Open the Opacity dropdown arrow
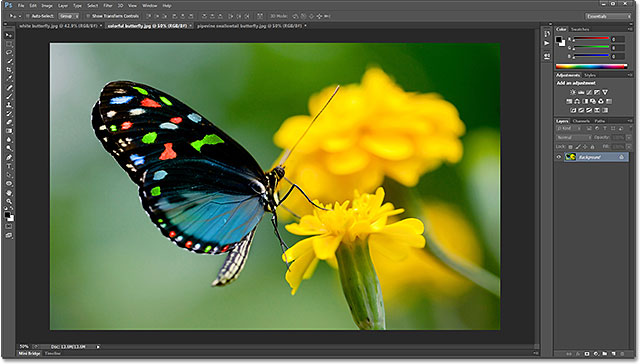This screenshot has height=364, width=640. (629, 138)
